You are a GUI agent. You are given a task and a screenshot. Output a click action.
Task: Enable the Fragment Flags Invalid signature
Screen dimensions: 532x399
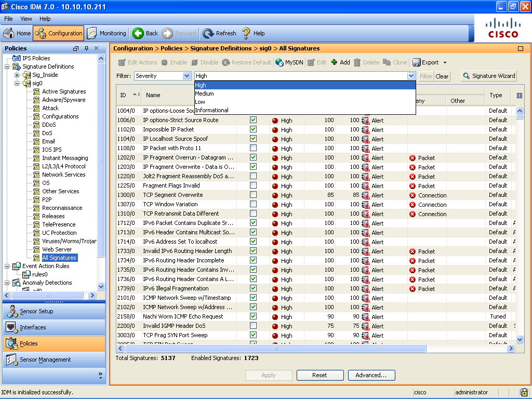coord(253,185)
